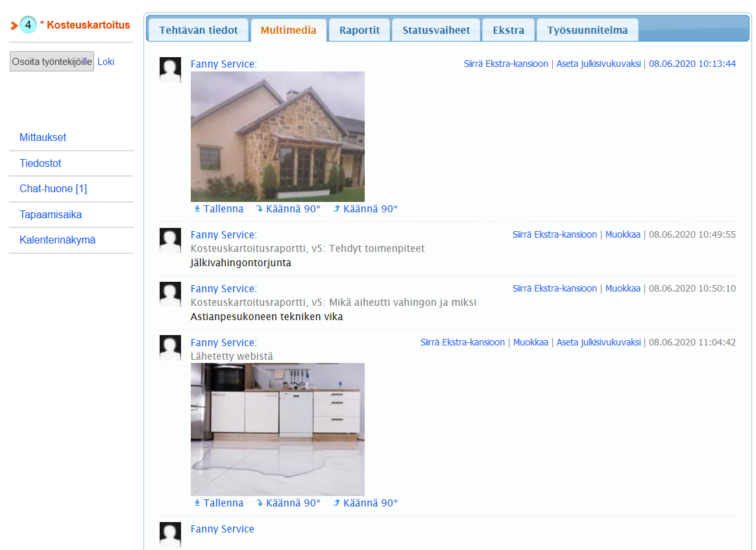Edit the Jälkivahingontorjunta entry with Muokkaa

pos(622,234)
